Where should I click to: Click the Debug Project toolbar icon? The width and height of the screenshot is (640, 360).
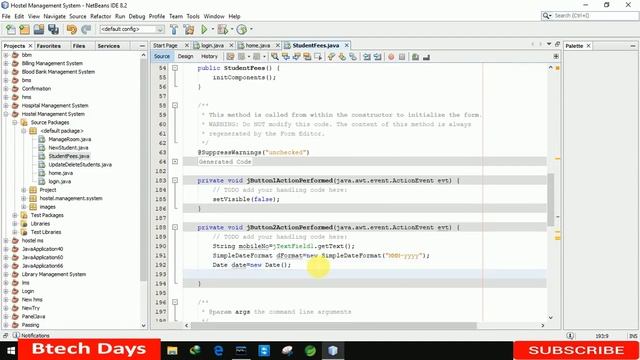[222, 29]
